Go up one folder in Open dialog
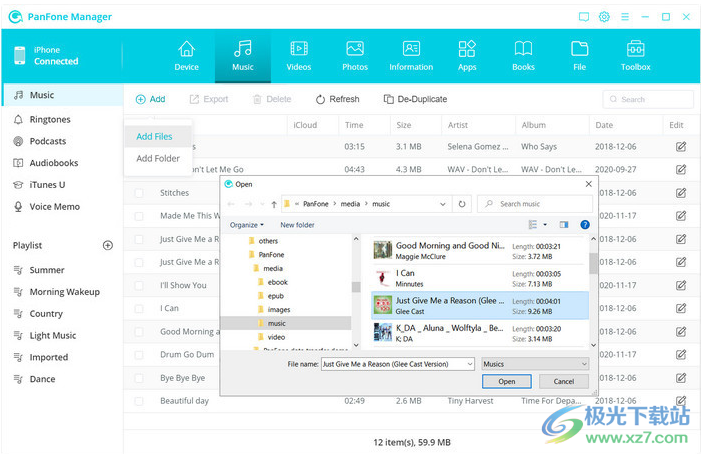The height and width of the screenshot is (454, 701). [274, 204]
